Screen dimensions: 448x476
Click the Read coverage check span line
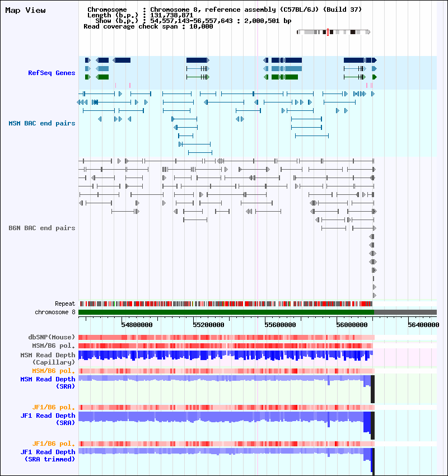148,27
